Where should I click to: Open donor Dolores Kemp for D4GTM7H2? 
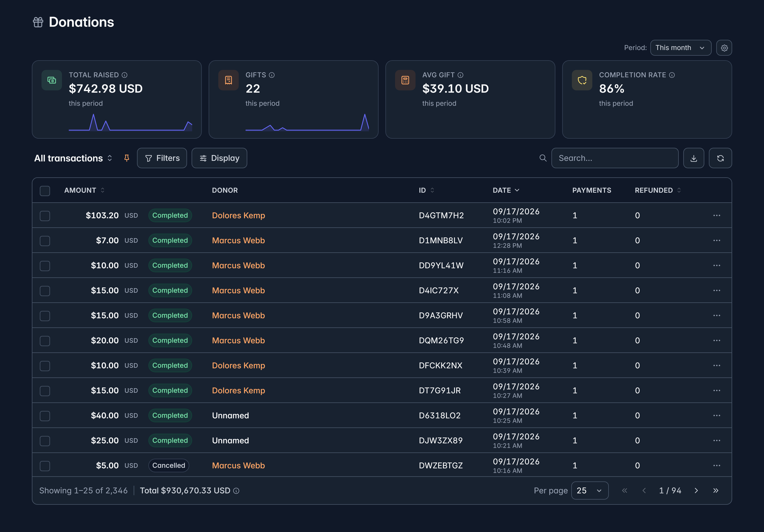(x=239, y=216)
